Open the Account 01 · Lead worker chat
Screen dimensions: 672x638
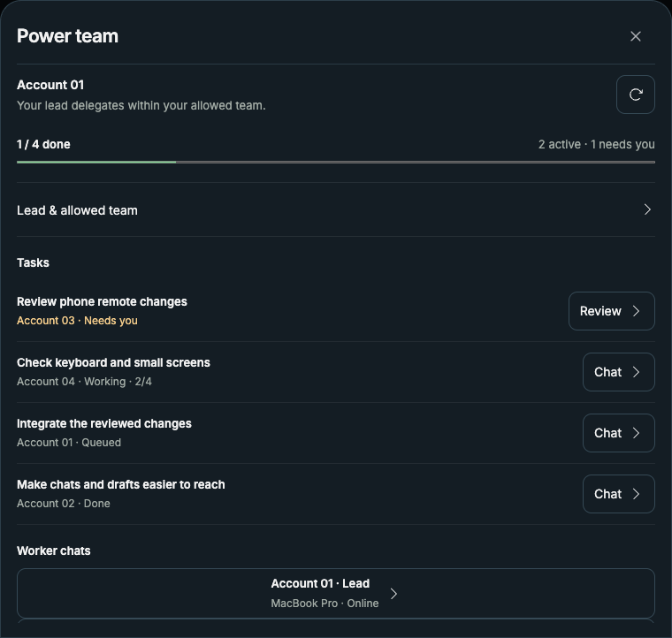click(x=336, y=593)
